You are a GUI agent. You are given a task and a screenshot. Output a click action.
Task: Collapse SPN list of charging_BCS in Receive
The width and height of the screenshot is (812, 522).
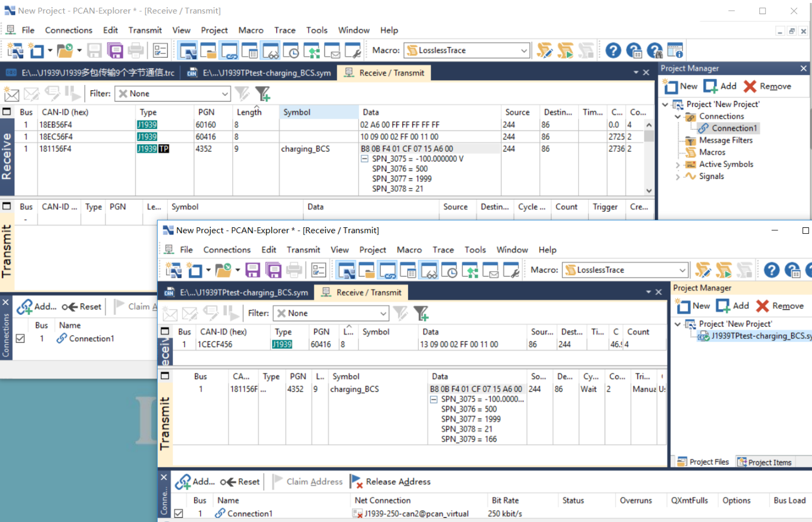(364, 159)
